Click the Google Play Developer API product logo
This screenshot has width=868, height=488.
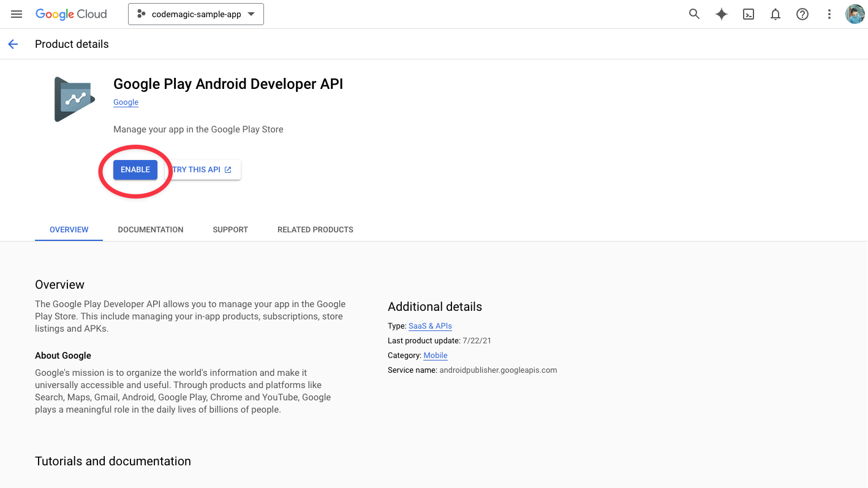75,99
